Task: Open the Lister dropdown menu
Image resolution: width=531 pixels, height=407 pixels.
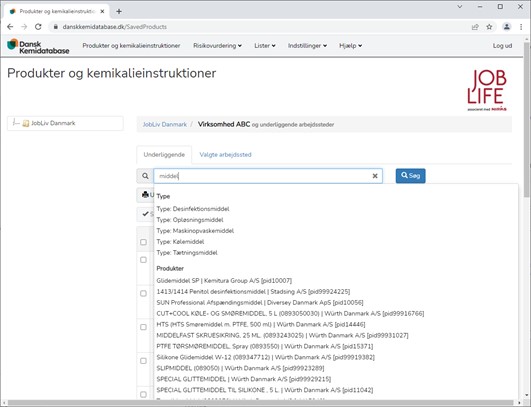Action: click(264, 46)
